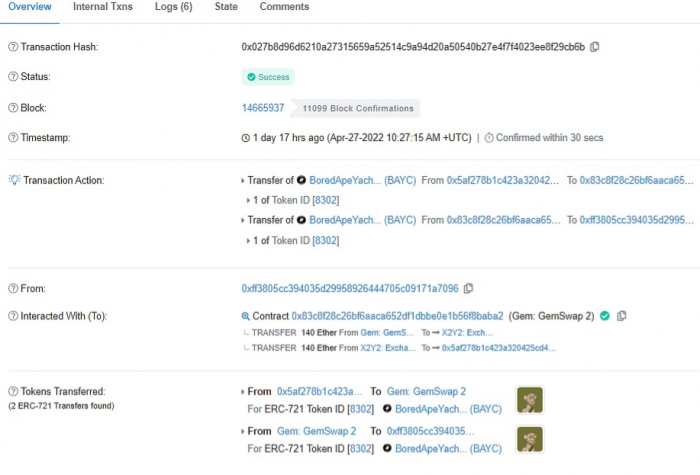Click help icon beside Transaction Hash
Viewport: 700px width, 475px height.
[13, 47]
